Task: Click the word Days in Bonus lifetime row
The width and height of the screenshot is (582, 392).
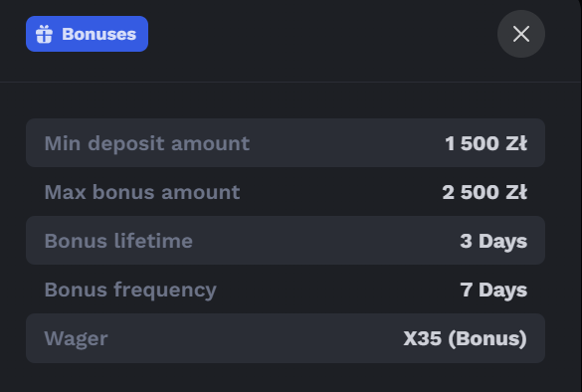Action: point(503,242)
